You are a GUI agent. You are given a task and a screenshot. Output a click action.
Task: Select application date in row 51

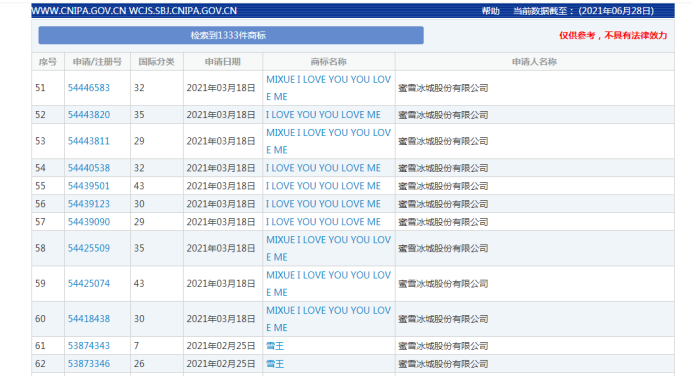(221, 88)
